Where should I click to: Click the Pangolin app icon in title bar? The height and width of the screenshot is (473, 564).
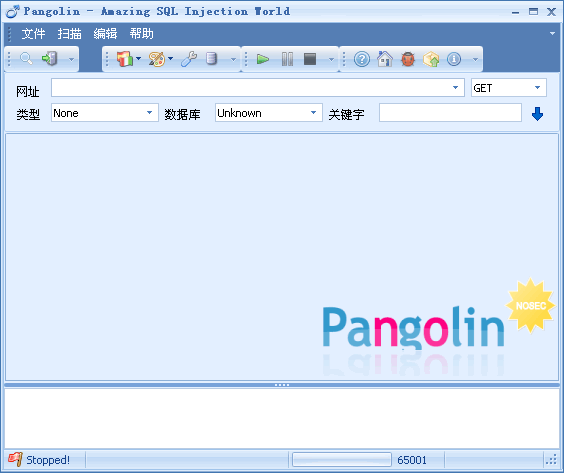click(13, 12)
